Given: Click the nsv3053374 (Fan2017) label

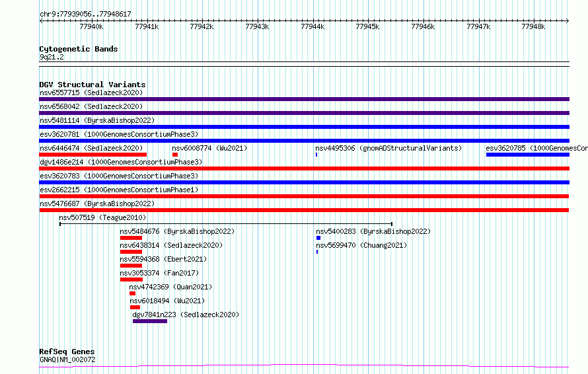Looking at the screenshot, I should tap(159, 273).
